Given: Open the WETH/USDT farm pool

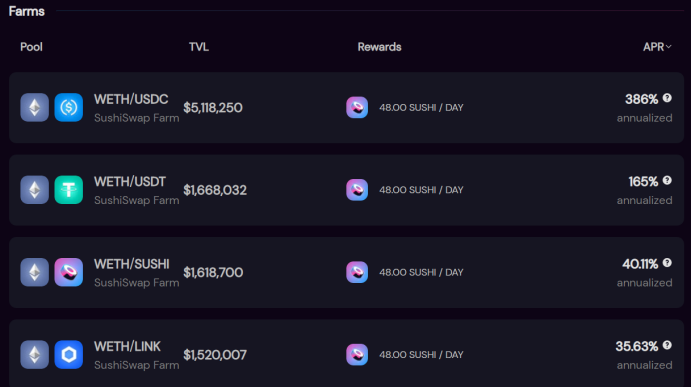Looking at the screenshot, I should [x=346, y=190].
